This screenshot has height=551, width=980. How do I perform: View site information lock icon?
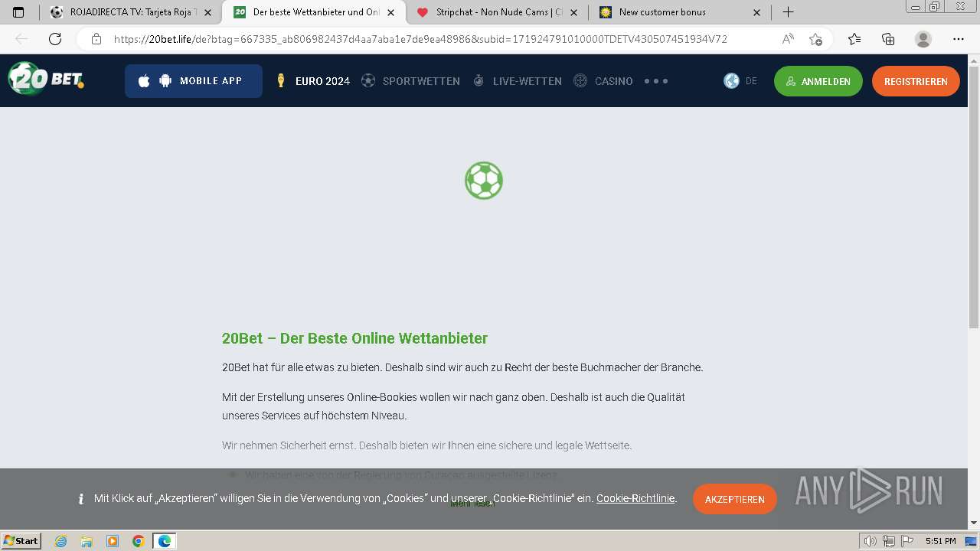tap(96, 39)
